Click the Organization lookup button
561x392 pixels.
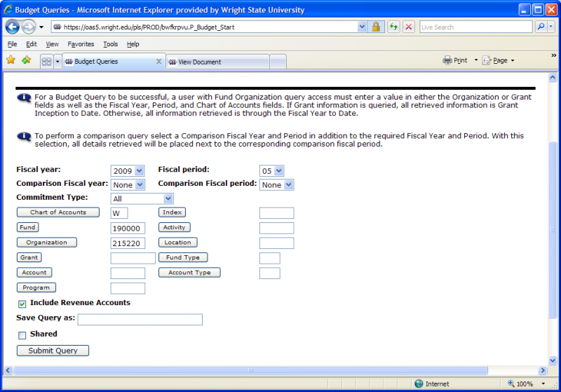click(47, 242)
